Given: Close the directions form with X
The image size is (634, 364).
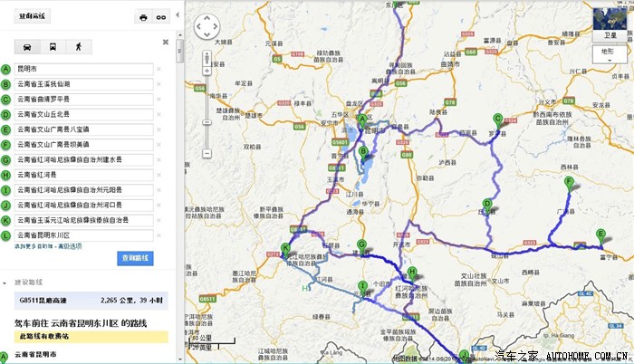Looking at the screenshot, I should (165, 42).
